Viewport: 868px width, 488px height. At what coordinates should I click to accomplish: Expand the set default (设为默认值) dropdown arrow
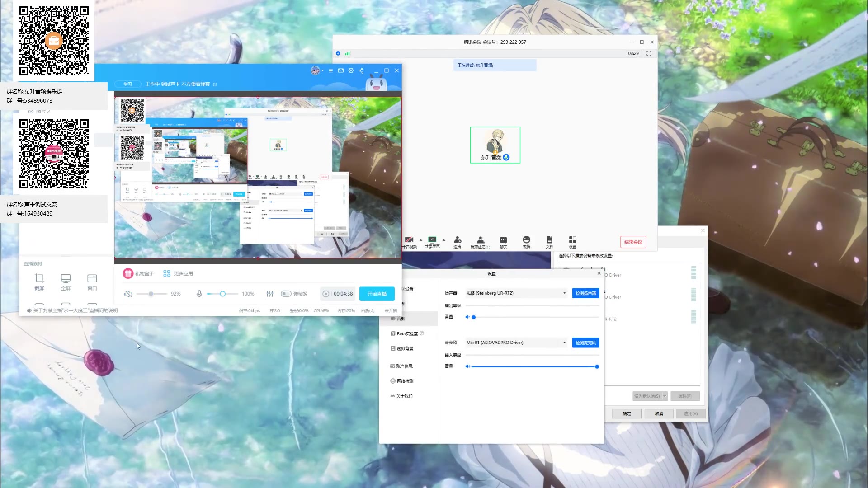(x=665, y=396)
